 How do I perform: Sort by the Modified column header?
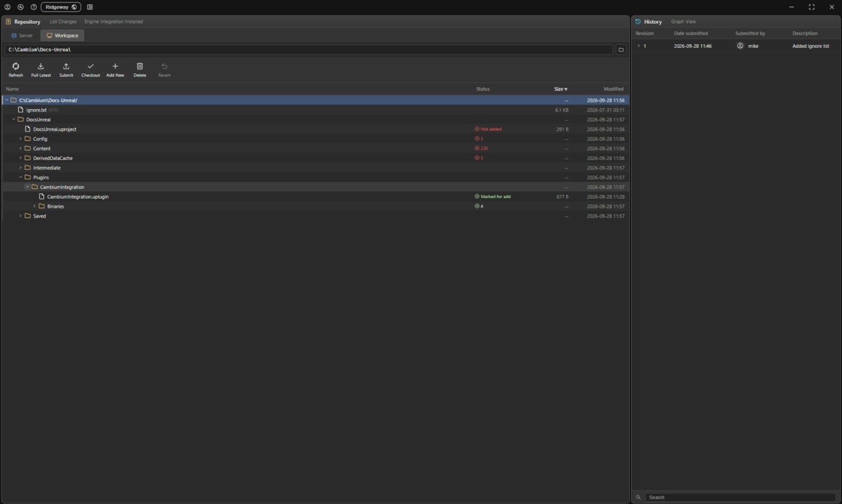613,89
